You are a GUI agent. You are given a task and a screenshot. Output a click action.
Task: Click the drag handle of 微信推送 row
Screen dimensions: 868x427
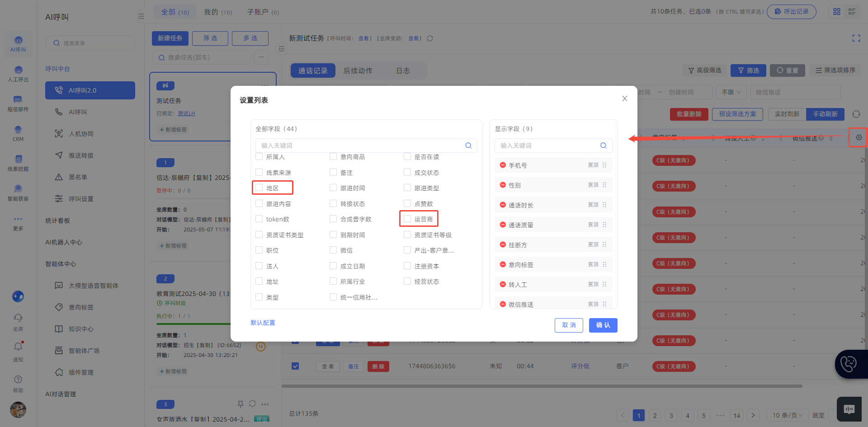pos(604,304)
